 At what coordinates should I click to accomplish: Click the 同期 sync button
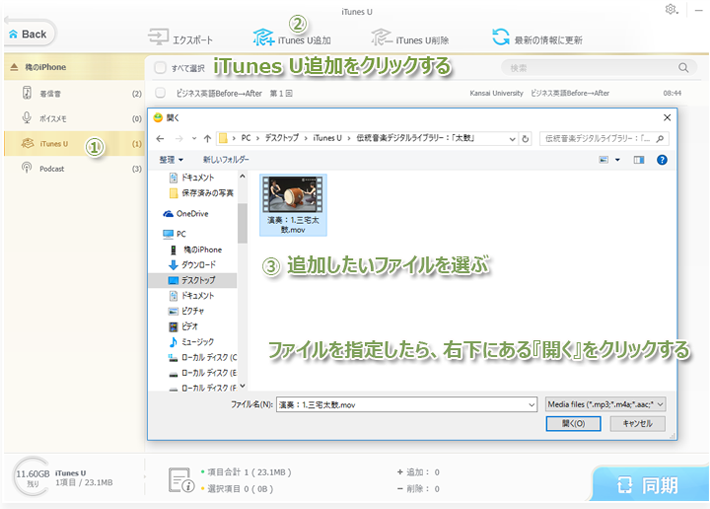(x=650, y=485)
